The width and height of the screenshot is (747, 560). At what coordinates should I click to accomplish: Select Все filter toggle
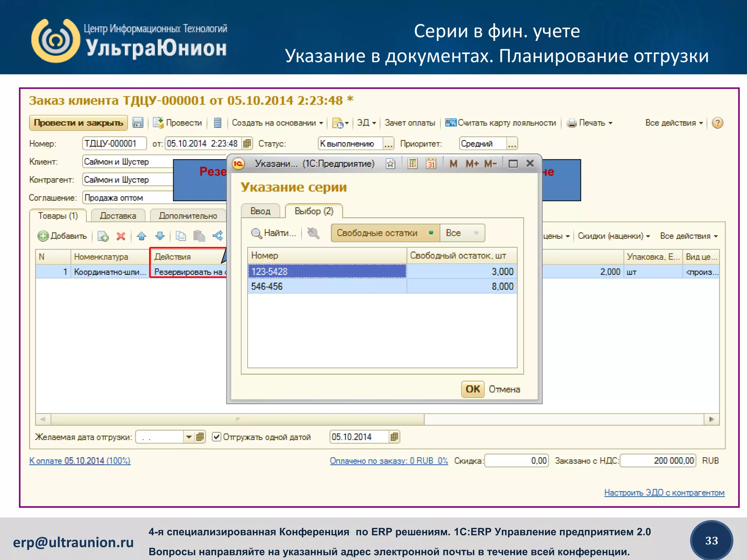[x=462, y=233]
